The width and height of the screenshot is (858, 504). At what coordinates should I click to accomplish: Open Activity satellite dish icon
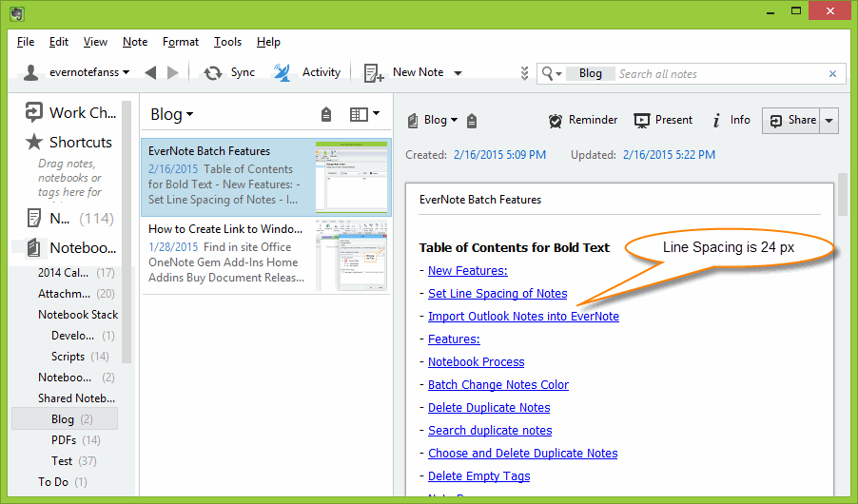(x=282, y=72)
